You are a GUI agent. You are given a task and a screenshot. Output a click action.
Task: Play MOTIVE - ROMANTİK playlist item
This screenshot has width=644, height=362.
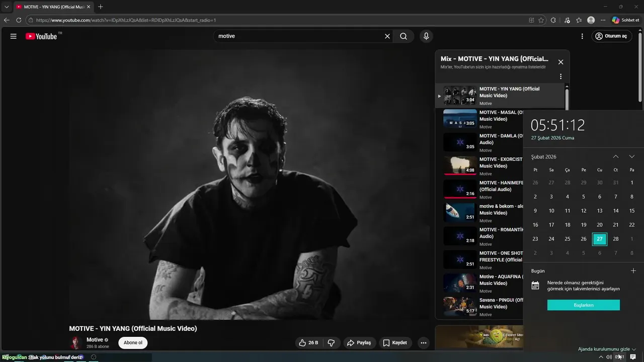tap(479, 236)
